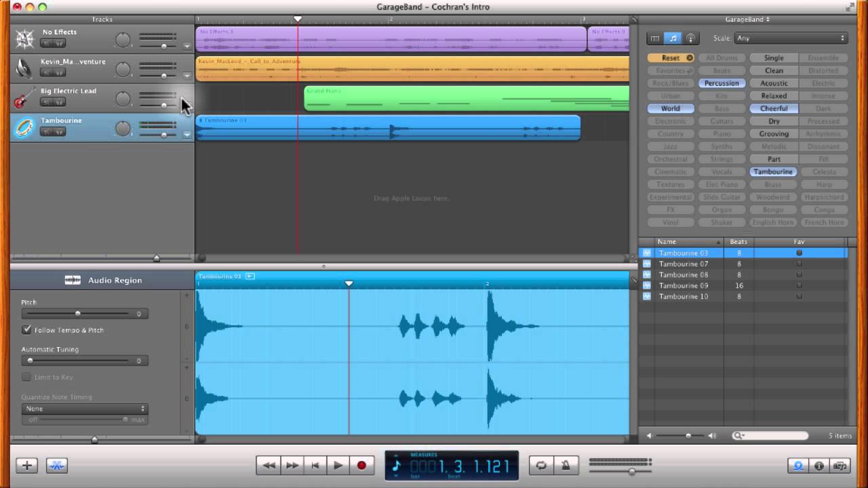
Task: Mark Tambourine 07 as favorite
Action: click(x=799, y=264)
